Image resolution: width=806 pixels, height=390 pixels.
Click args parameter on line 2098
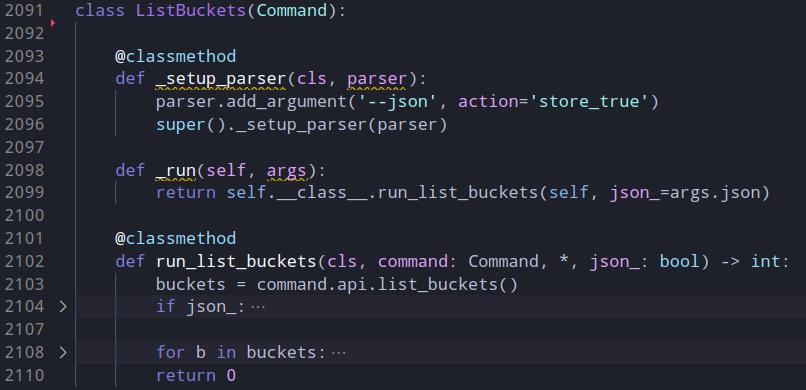[286, 170]
